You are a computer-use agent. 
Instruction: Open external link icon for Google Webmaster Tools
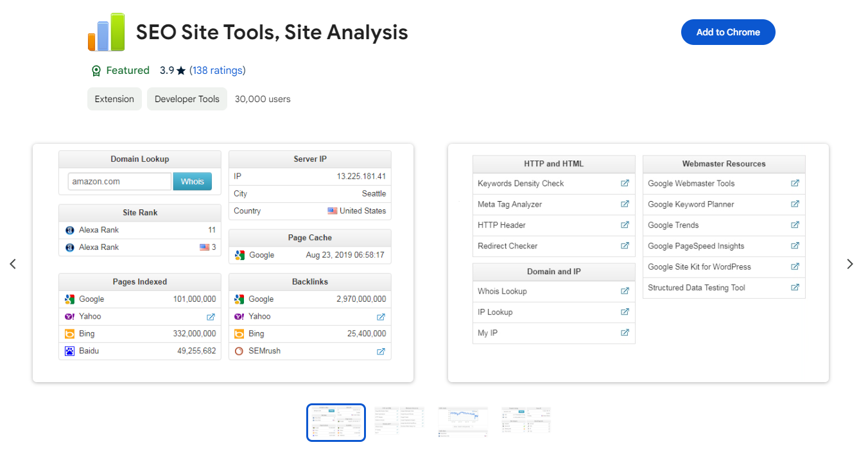(x=795, y=183)
